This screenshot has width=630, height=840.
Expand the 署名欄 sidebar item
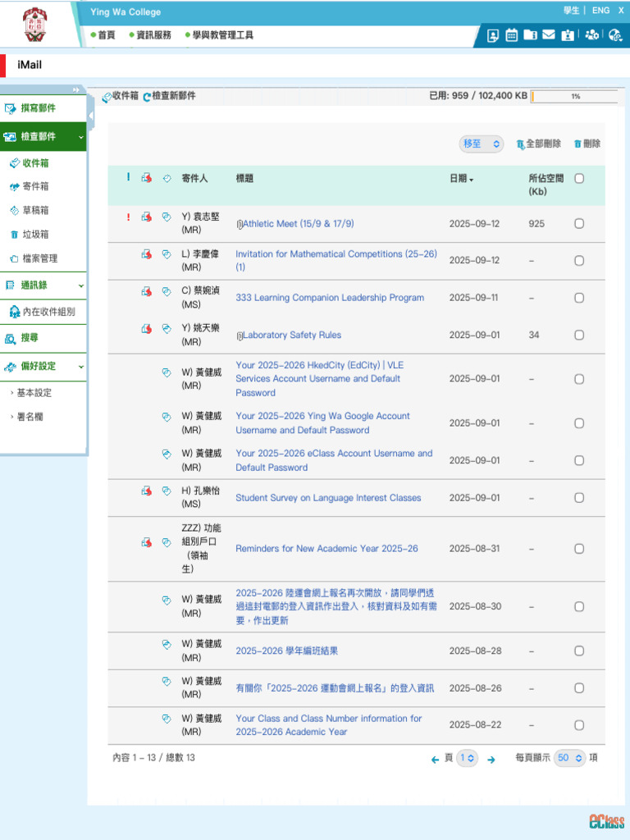coord(30,416)
